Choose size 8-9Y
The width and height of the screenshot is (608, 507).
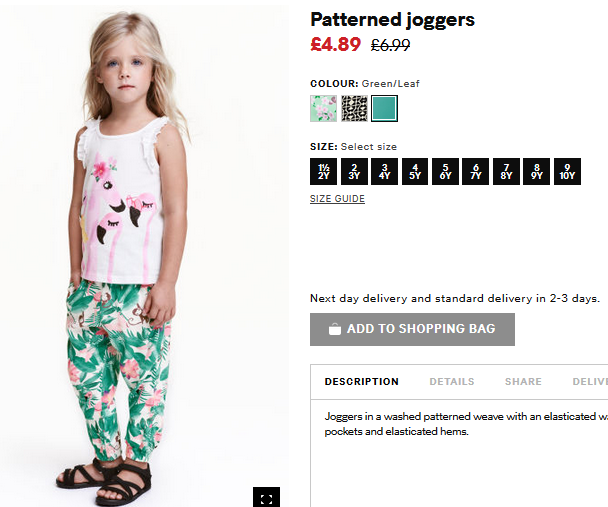[x=537, y=171]
